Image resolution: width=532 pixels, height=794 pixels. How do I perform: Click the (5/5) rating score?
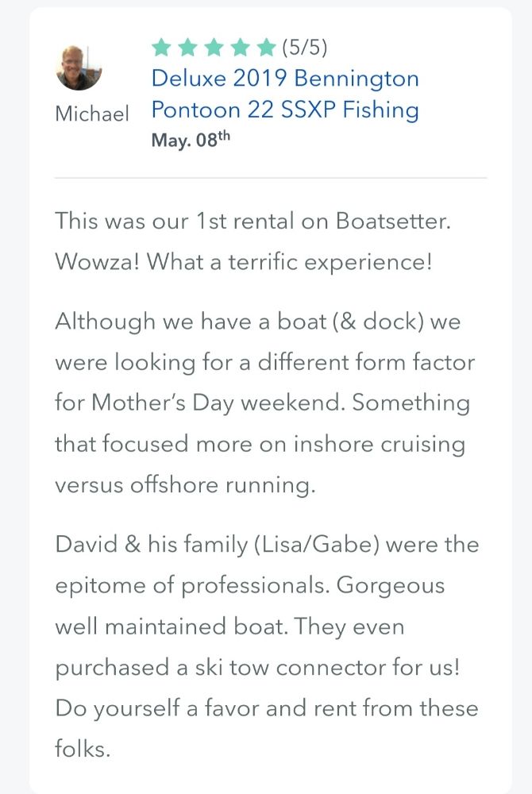click(305, 47)
